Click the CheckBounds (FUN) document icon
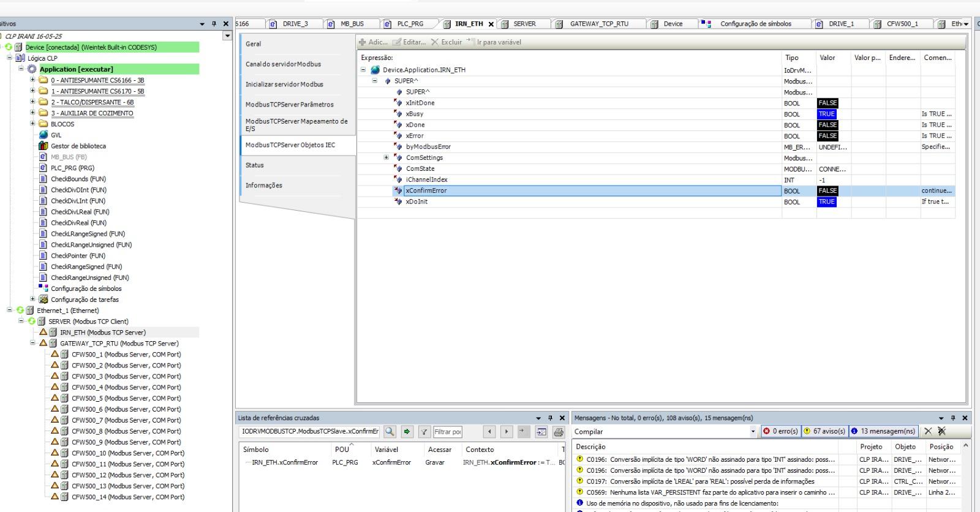The image size is (980, 512). pos(43,179)
